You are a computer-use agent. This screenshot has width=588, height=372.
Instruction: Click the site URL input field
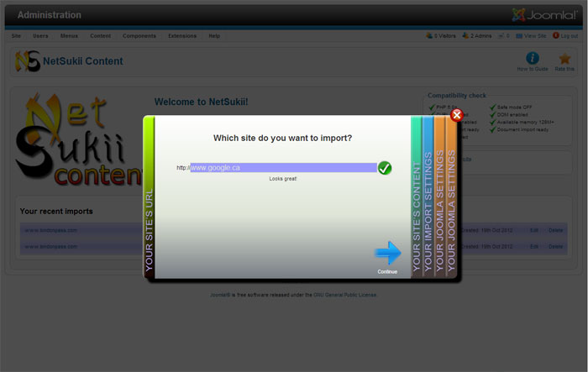coord(284,168)
